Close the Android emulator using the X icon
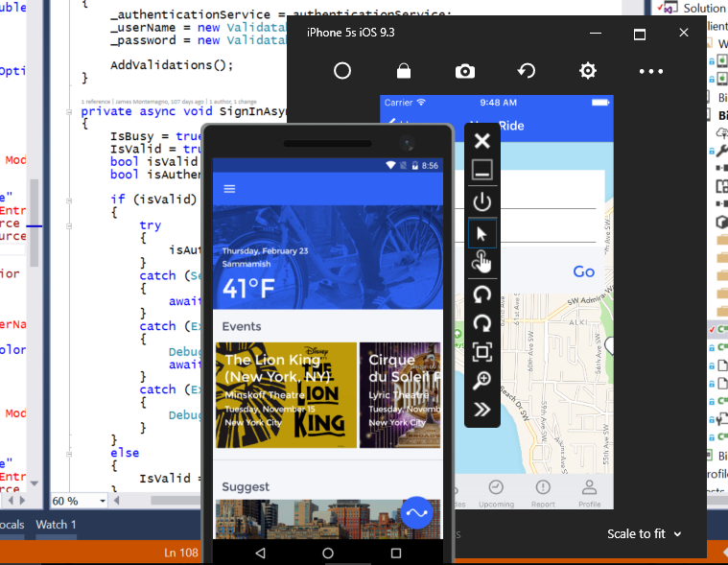 point(481,141)
